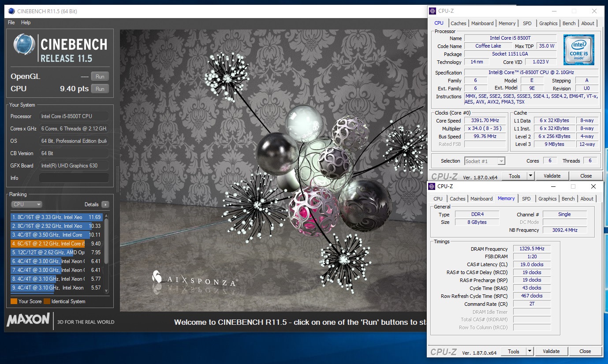Click the orange Your Score legend swatch
Image resolution: width=608 pixels, height=364 pixels.
[x=14, y=301]
